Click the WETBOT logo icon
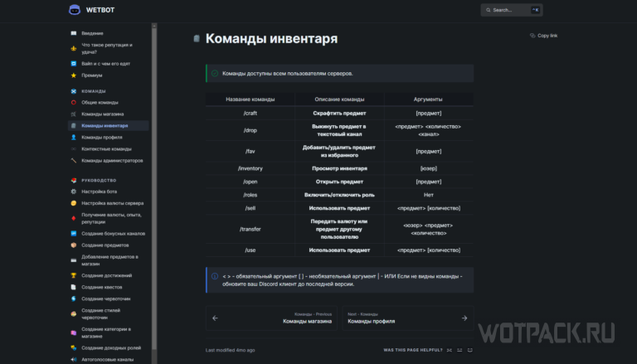 click(x=75, y=10)
